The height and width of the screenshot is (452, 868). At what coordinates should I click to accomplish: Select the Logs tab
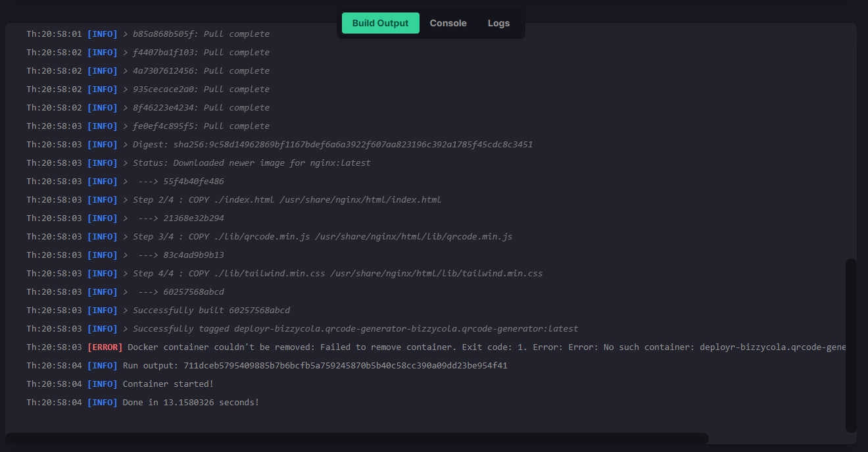(498, 23)
